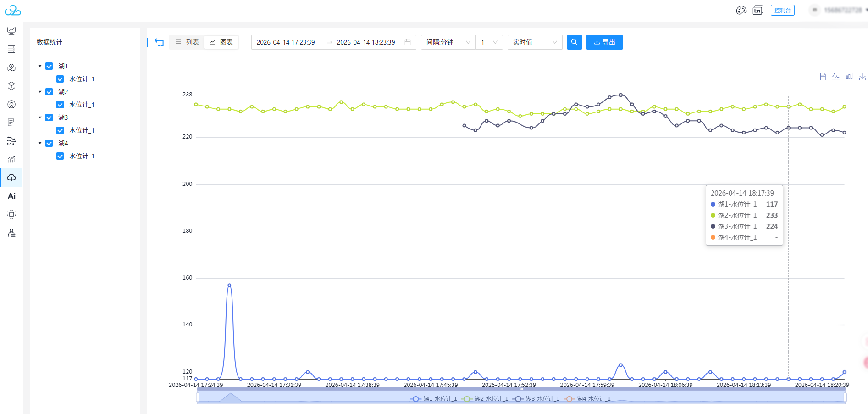Viewport: 868px width, 414px height.
Task: Switch chart to bar chart icon
Action: [849, 77]
